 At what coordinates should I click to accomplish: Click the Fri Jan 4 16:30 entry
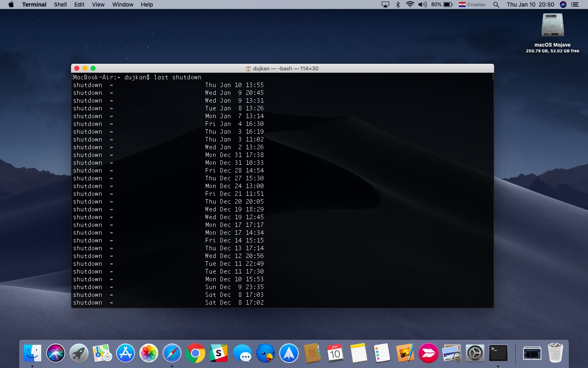(234, 124)
